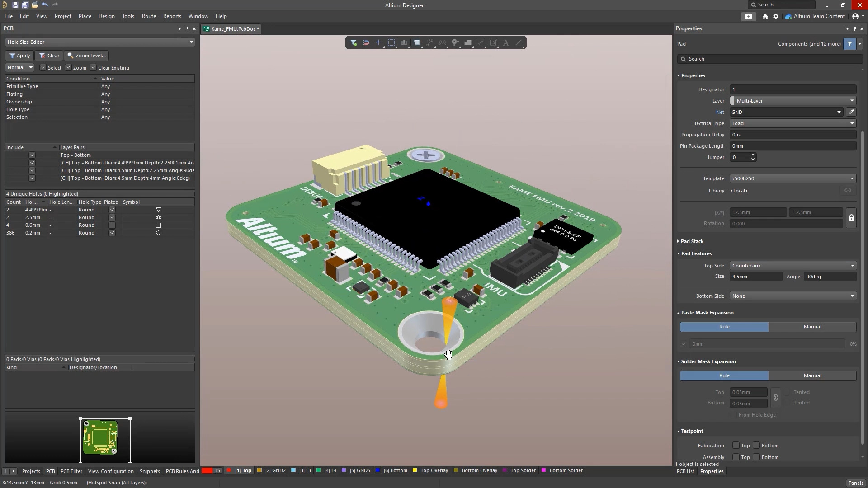Screen dimensions: 868x488
Task: Toggle the Clear Existing checkbox
Action: tap(93, 68)
